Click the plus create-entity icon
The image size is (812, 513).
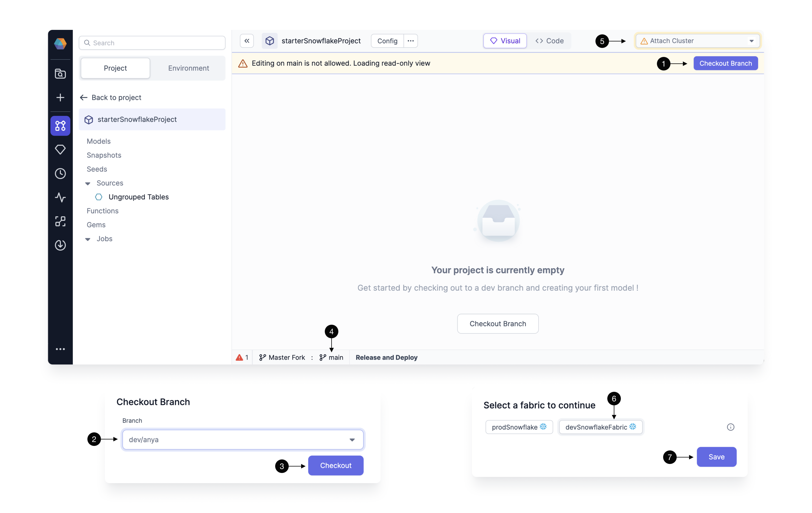click(x=60, y=98)
